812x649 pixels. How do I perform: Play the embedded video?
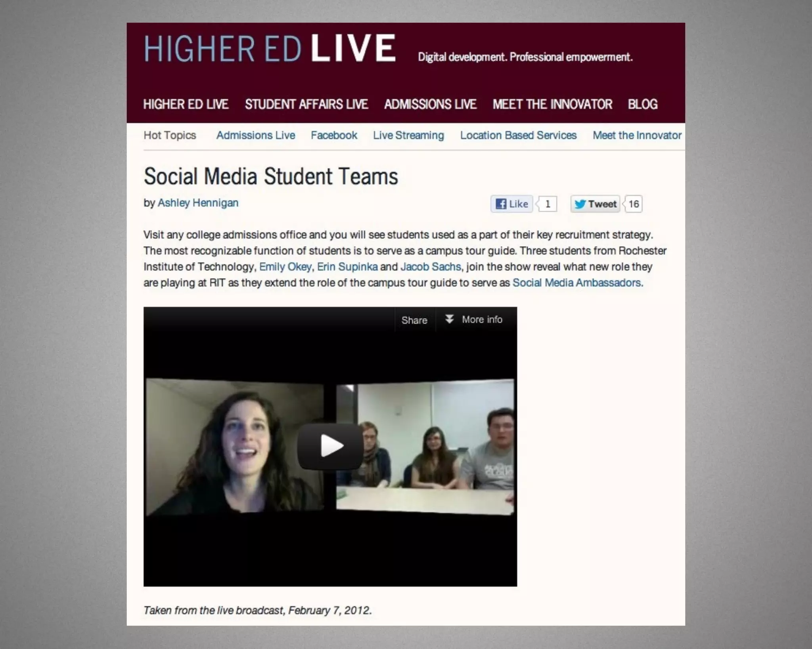tap(330, 446)
